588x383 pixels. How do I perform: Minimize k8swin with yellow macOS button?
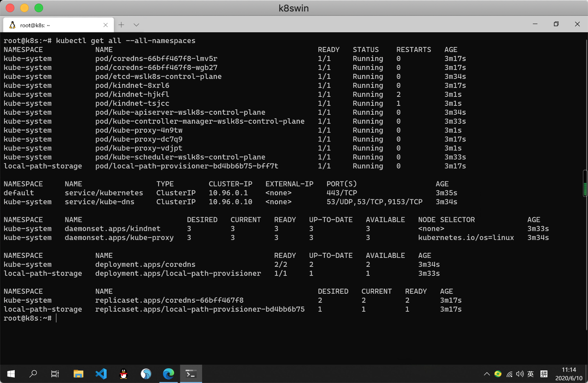pyautogui.click(x=24, y=8)
